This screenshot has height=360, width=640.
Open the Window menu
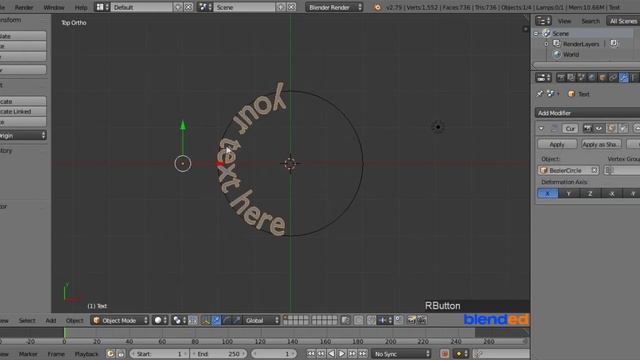54,7
